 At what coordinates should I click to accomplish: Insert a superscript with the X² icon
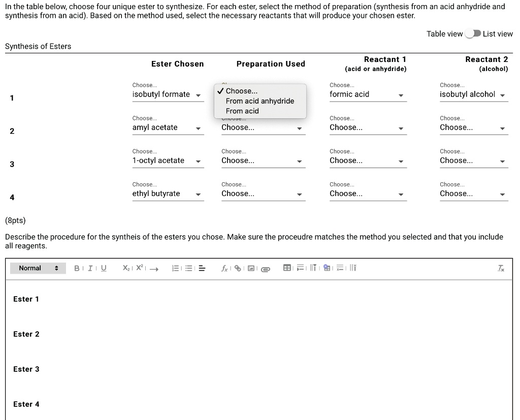tap(139, 268)
